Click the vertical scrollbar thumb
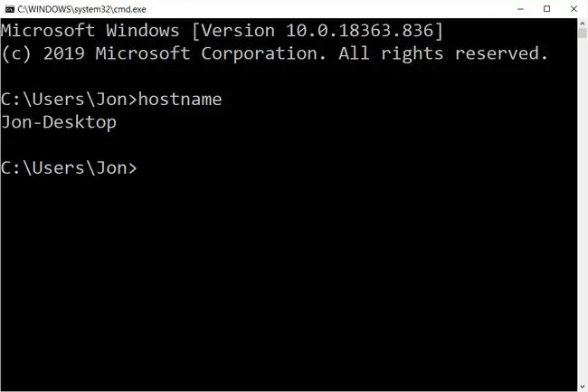Screen dimensions: 588x392 (583, 33)
